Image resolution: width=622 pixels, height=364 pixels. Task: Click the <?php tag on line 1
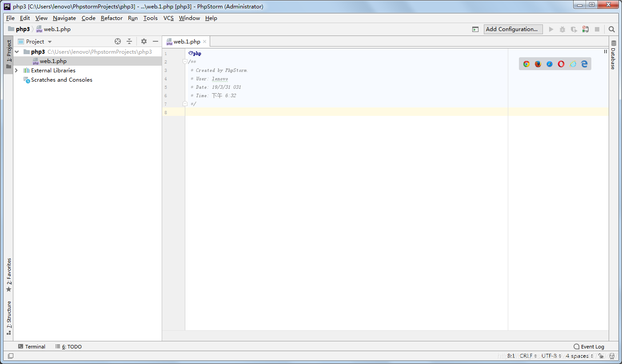pos(195,53)
